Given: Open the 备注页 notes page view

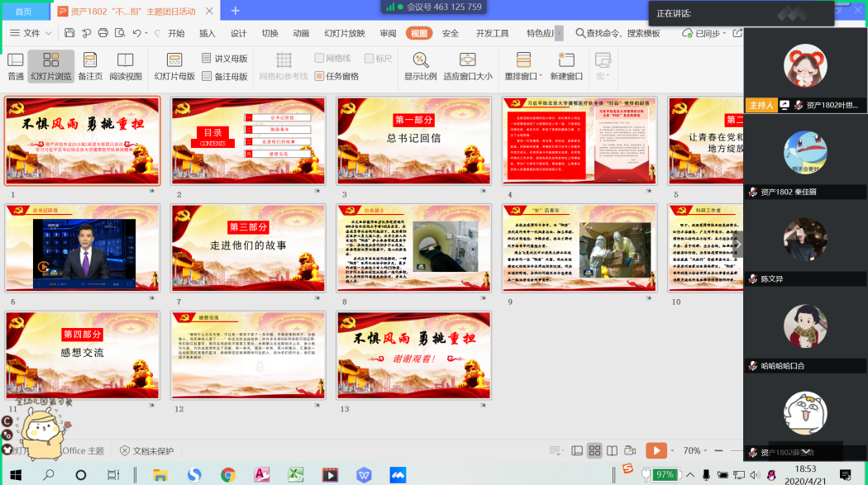Looking at the screenshot, I should (x=89, y=66).
